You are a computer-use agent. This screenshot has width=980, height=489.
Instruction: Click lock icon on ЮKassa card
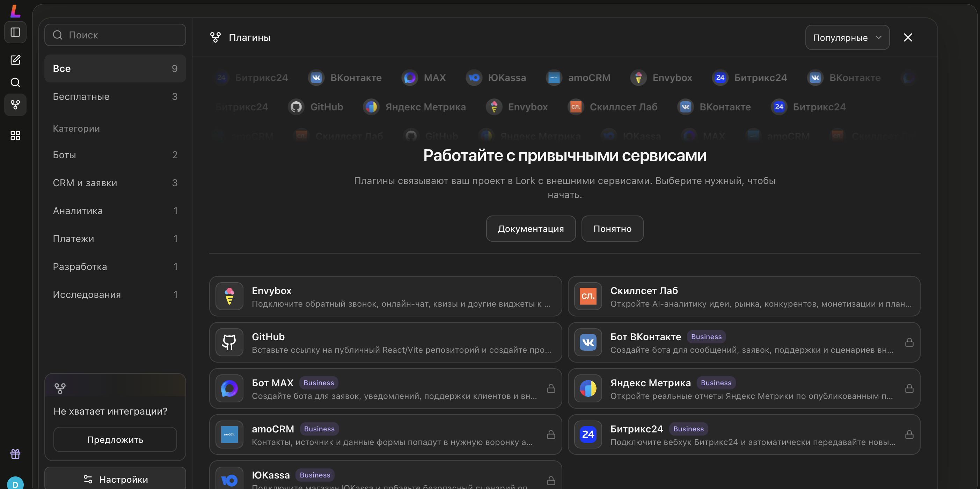click(551, 481)
